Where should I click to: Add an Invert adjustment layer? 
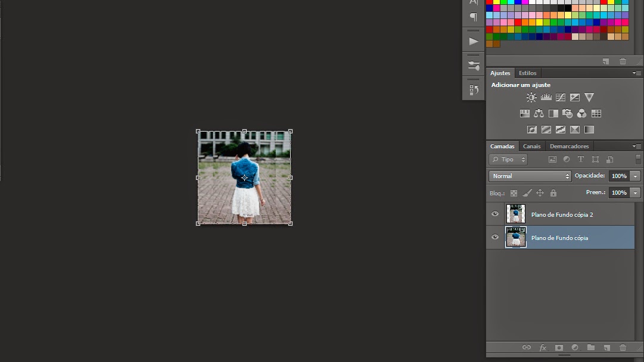[x=531, y=130]
